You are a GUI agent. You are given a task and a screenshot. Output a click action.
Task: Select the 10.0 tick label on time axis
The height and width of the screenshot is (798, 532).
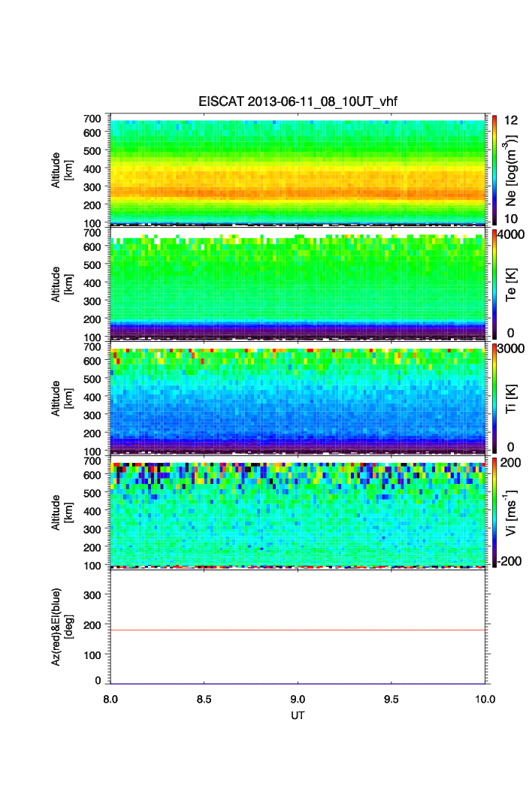pyautogui.click(x=485, y=698)
